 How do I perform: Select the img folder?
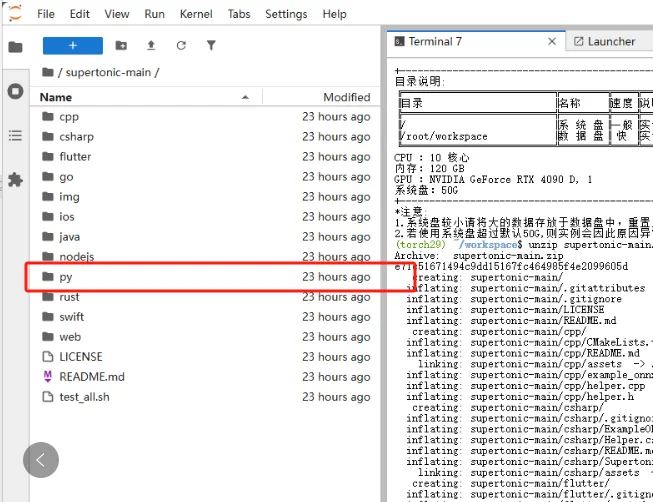[x=204, y=197]
